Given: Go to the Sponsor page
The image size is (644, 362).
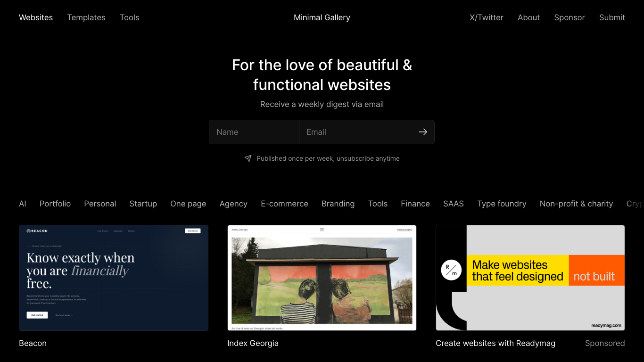Looking at the screenshot, I should click(x=570, y=17).
